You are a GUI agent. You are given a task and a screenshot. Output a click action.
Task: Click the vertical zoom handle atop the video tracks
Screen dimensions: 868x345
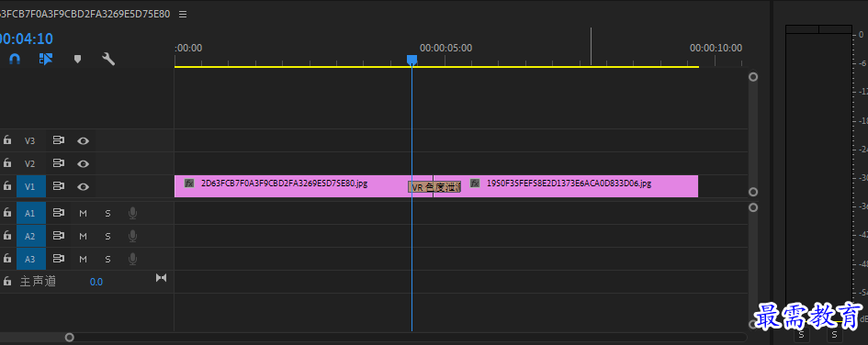click(753, 77)
